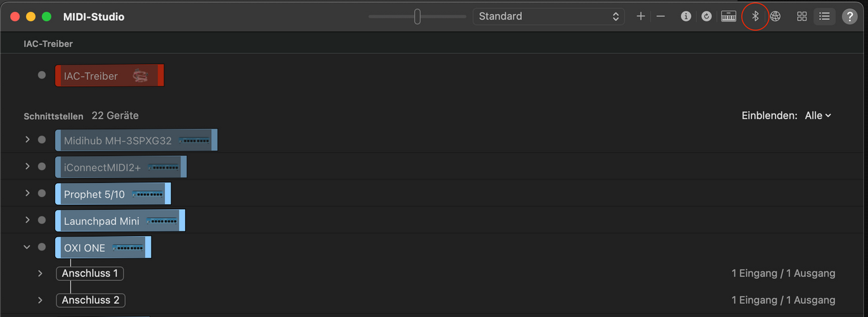
Task: Select the Prophet 5/10 device
Action: (113, 194)
